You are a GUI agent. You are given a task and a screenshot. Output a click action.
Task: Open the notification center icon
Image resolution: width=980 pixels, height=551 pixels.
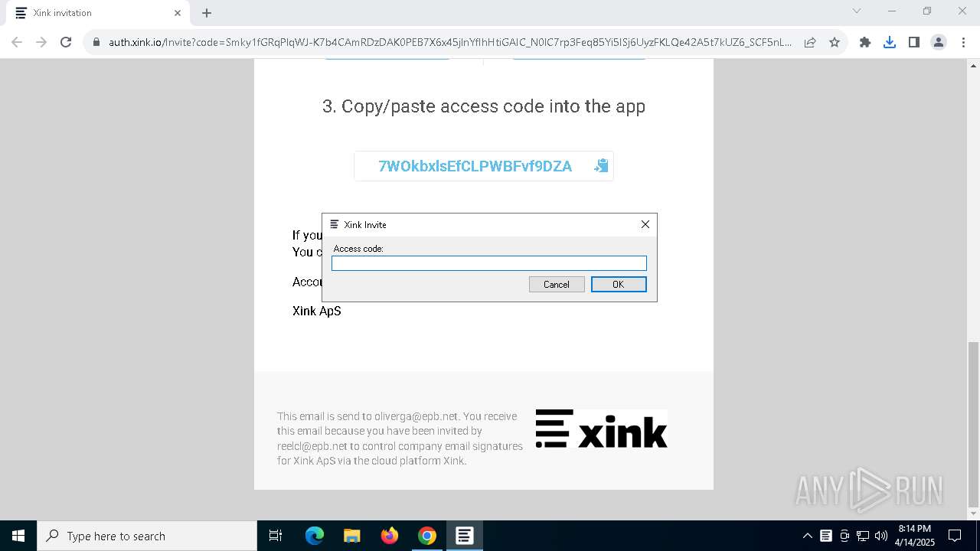pyautogui.click(x=955, y=536)
